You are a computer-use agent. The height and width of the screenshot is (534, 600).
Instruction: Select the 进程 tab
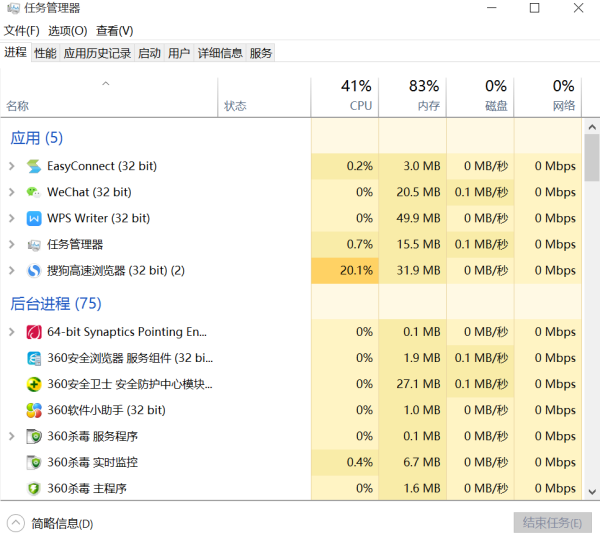[x=15, y=52]
